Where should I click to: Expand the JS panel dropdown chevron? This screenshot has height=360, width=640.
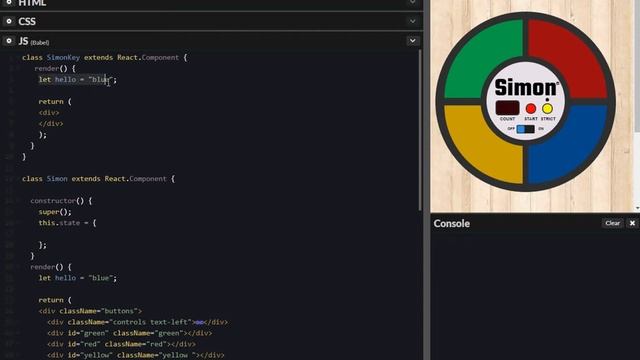click(x=412, y=41)
